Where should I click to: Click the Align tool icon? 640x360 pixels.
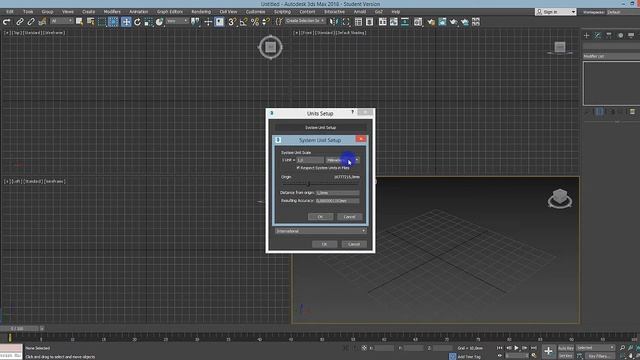click(346, 22)
